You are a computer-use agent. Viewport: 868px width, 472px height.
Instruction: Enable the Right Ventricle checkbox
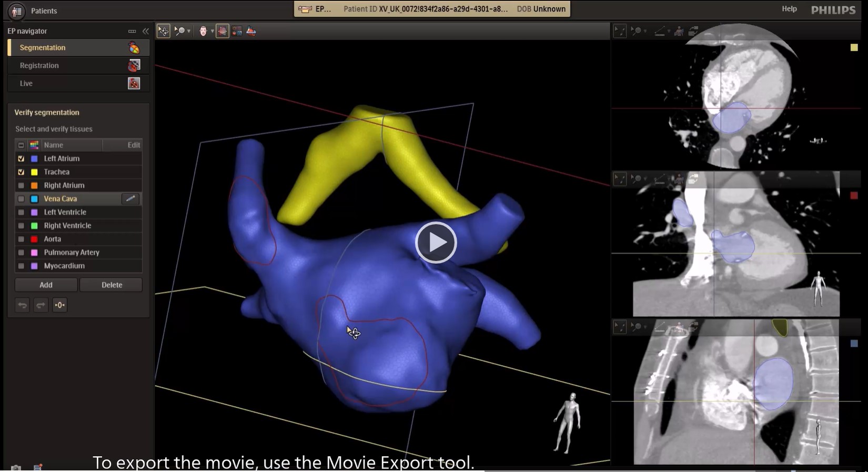coord(21,226)
